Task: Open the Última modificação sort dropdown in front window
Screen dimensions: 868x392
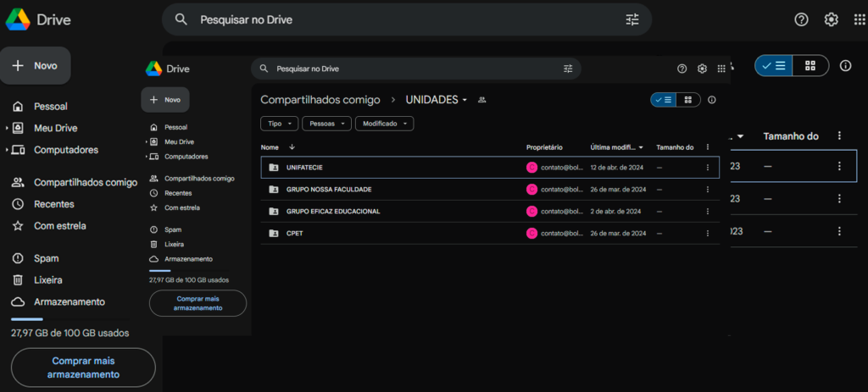Action: coord(641,147)
